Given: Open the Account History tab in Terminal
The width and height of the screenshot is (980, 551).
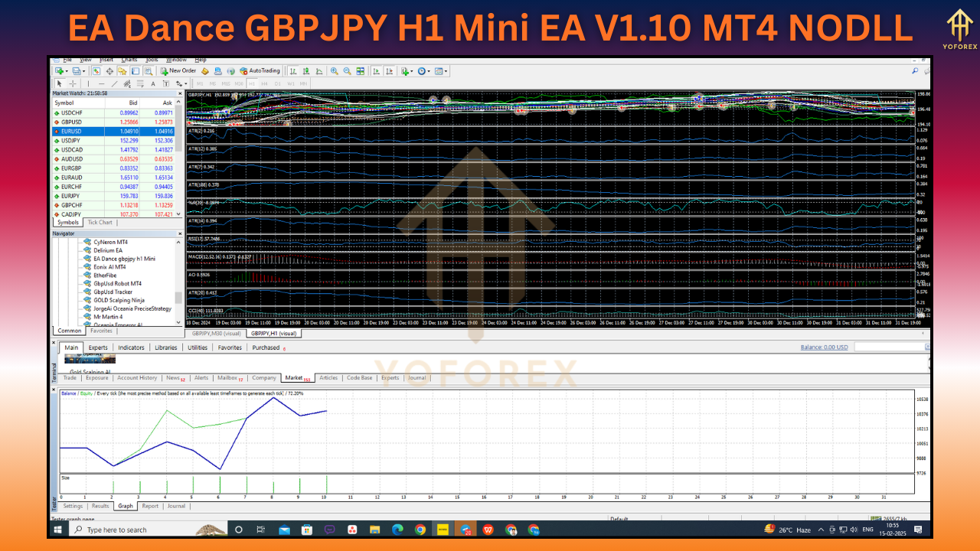Looking at the screenshot, I should coord(136,377).
